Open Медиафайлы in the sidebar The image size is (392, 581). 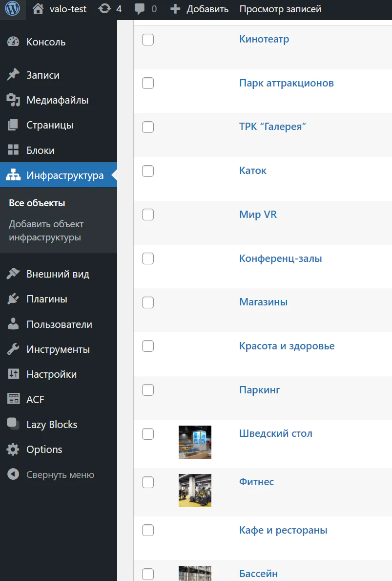click(x=59, y=100)
